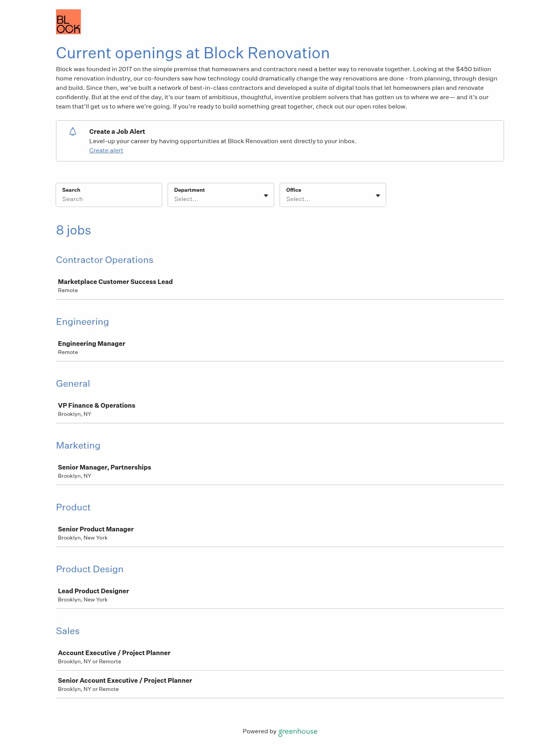The height and width of the screenshot is (745, 560).
Task: Open Account Executive / Project Planner job
Action: click(114, 653)
